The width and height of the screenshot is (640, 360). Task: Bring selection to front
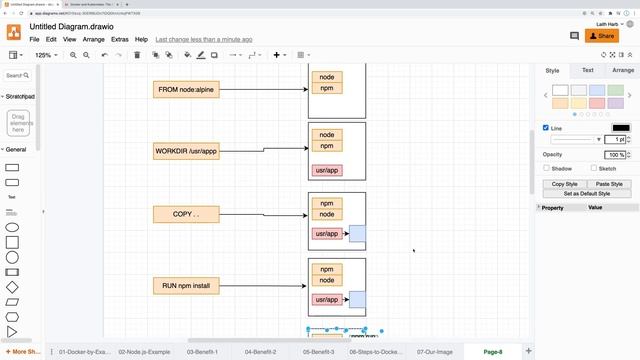[156, 55]
